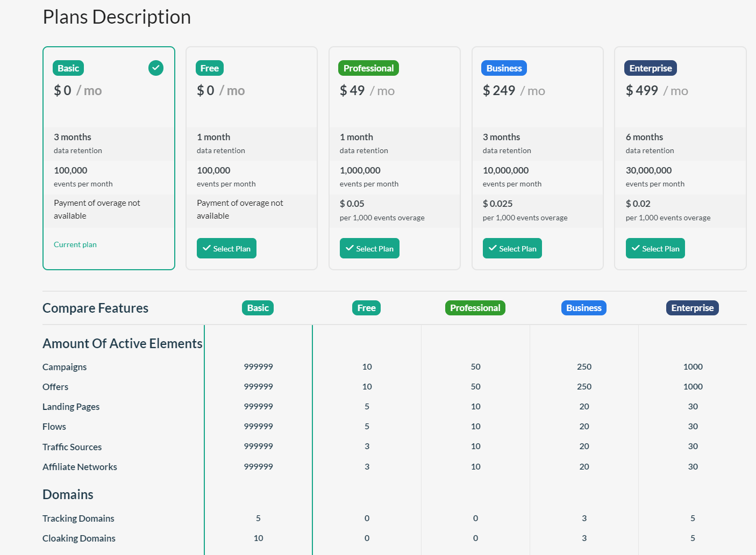This screenshot has height=555, width=756.
Task: Click Basic badge in Compare Features header
Action: click(258, 308)
